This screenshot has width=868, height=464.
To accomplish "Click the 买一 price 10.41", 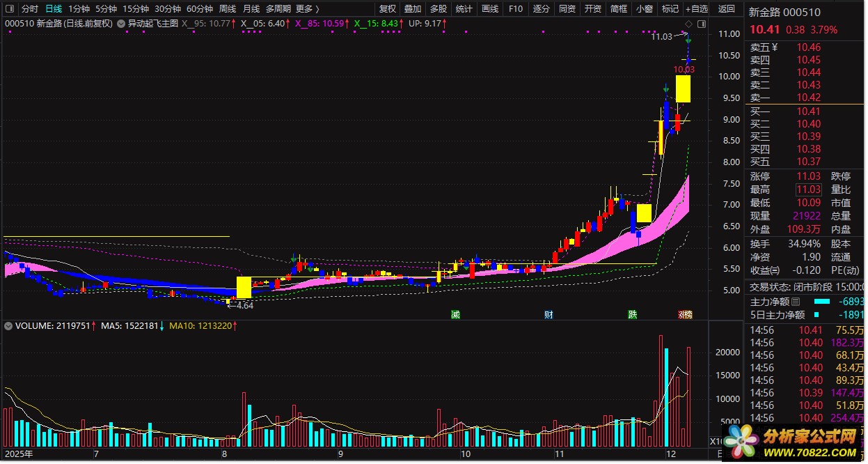I will point(809,111).
